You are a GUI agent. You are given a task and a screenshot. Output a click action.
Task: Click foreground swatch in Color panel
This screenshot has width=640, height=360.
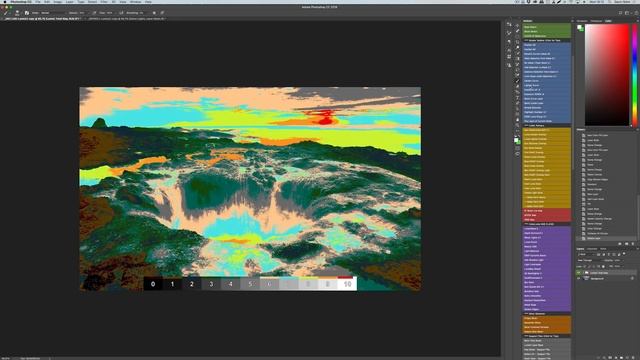click(x=579, y=27)
